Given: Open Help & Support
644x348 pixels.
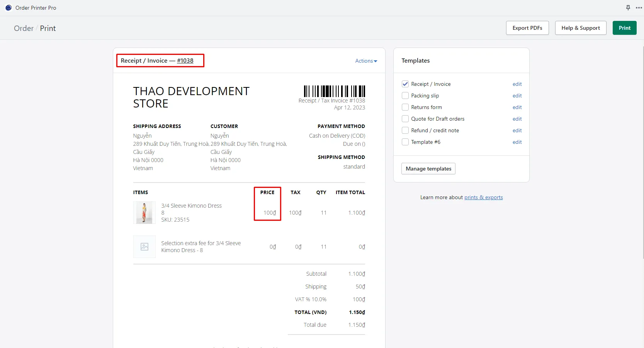Looking at the screenshot, I should click(581, 28).
